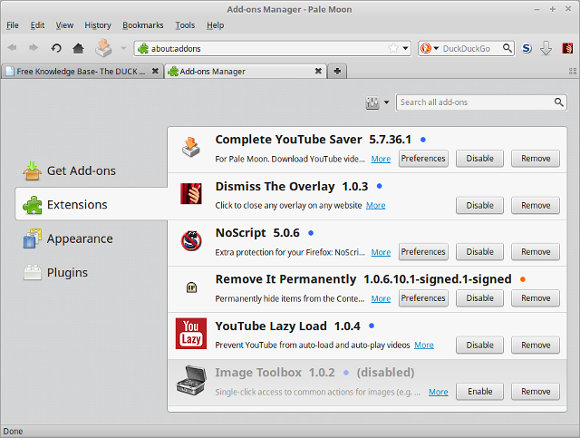The width and height of the screenshot is (580, 438).
Task: Open the Help menu
Action: (x=215, y=25)
